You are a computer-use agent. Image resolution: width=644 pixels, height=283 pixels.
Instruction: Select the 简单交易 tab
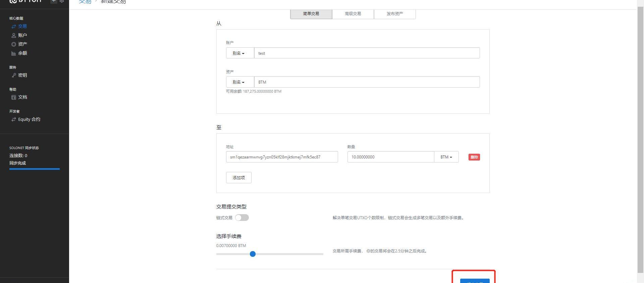[311, 14]
